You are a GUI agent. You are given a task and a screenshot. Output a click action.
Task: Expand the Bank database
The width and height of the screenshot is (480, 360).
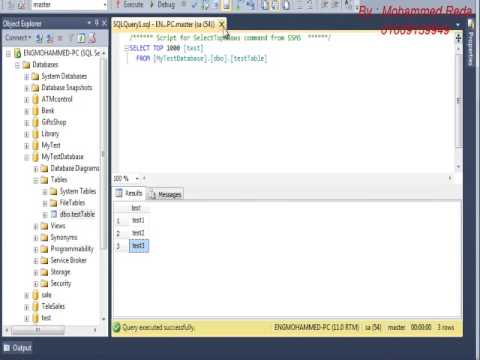point(26,111)
